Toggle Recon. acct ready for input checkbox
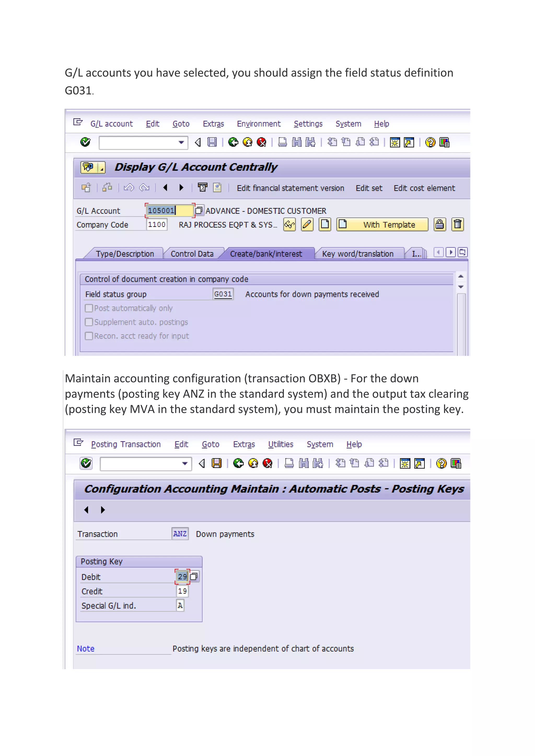Image resolution: width=535 pixels, height=756 pixels. pyautogui.click(x=89, y=336)
